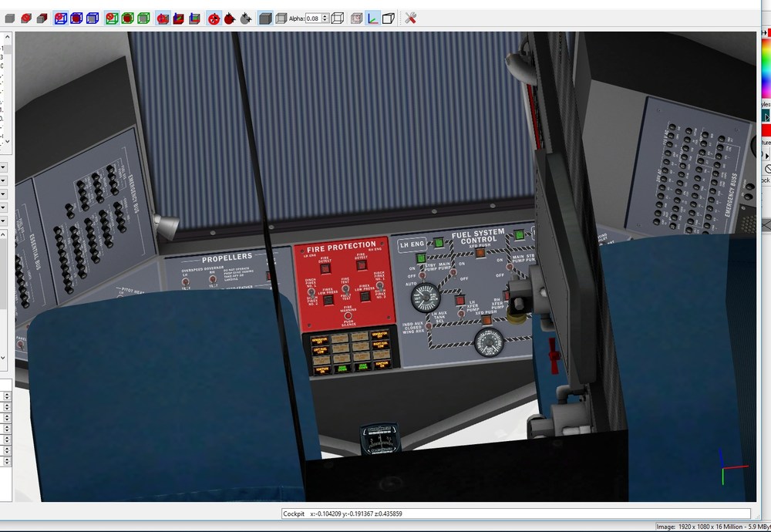Viewport: 771px width, 532px height.
Task: Click the red cube with prohibition sign icon
Action: pos(26,19)
